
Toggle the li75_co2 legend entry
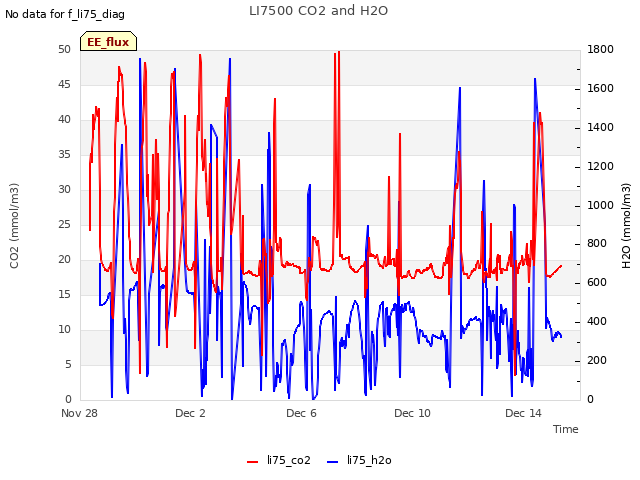point(278,460)
